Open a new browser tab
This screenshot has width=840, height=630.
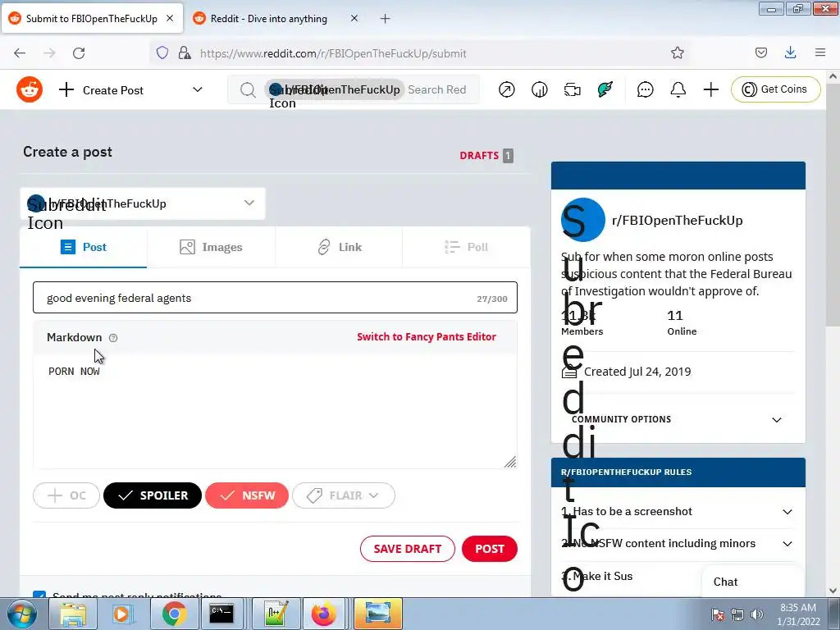385,19
